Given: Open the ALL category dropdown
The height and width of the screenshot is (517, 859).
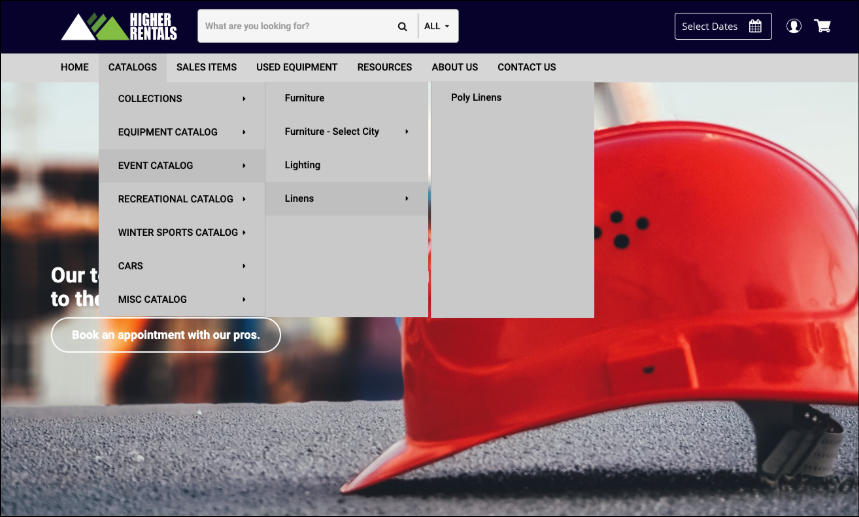Looking at the screenshot, I should click(437, 27).
